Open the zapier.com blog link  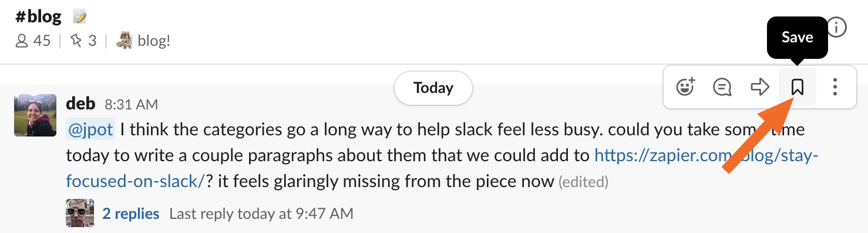442,168
